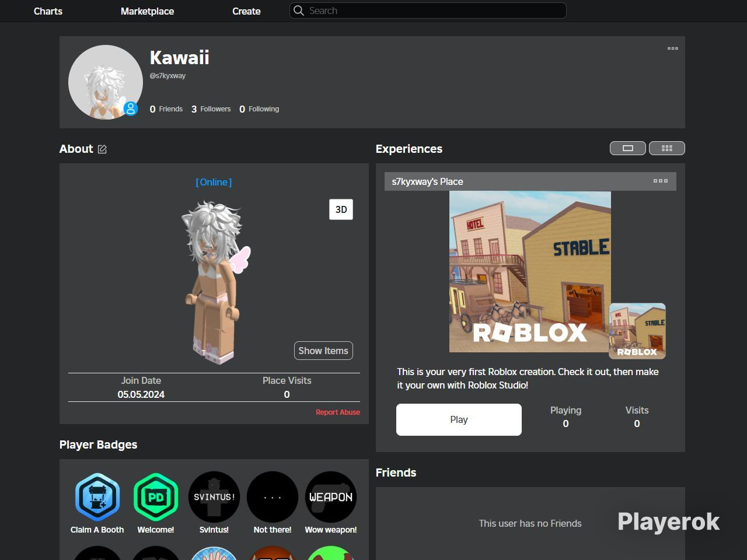Click 'This user has no Friends' text
This screenshot has width=747, height=560.
coord(530,523)
